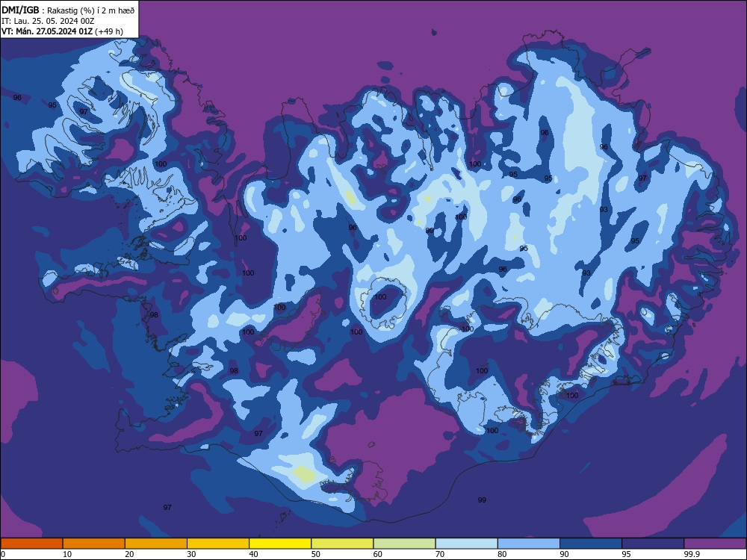Click the legend scale label '90'
Viewport: 747px width, 560px height.
tap(564, 554)
